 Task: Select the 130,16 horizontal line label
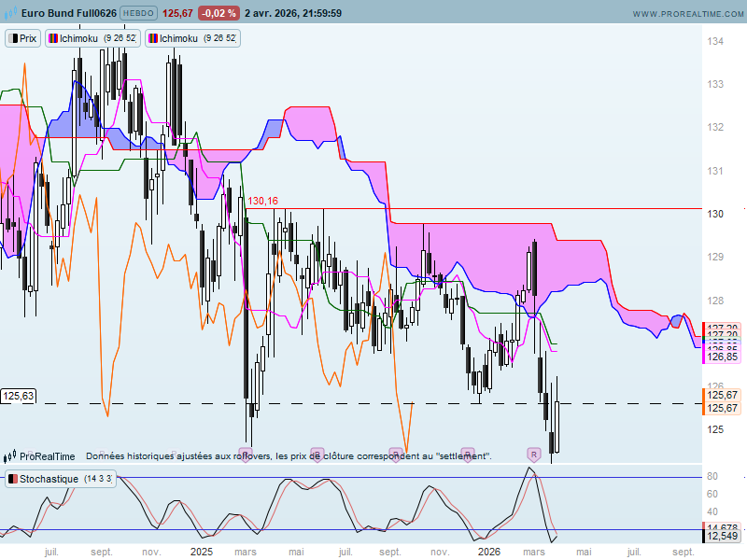(262, 201)
